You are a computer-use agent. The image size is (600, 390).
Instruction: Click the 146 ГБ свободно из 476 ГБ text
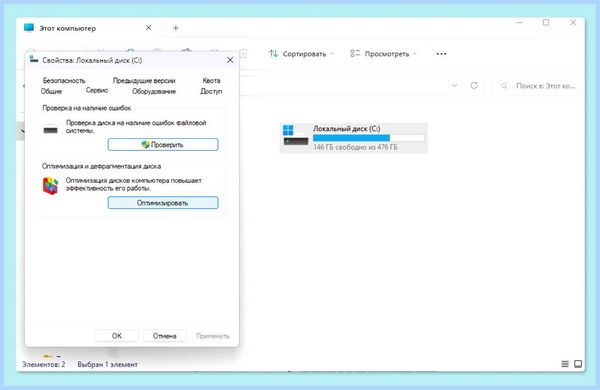[x=355, y=147]
